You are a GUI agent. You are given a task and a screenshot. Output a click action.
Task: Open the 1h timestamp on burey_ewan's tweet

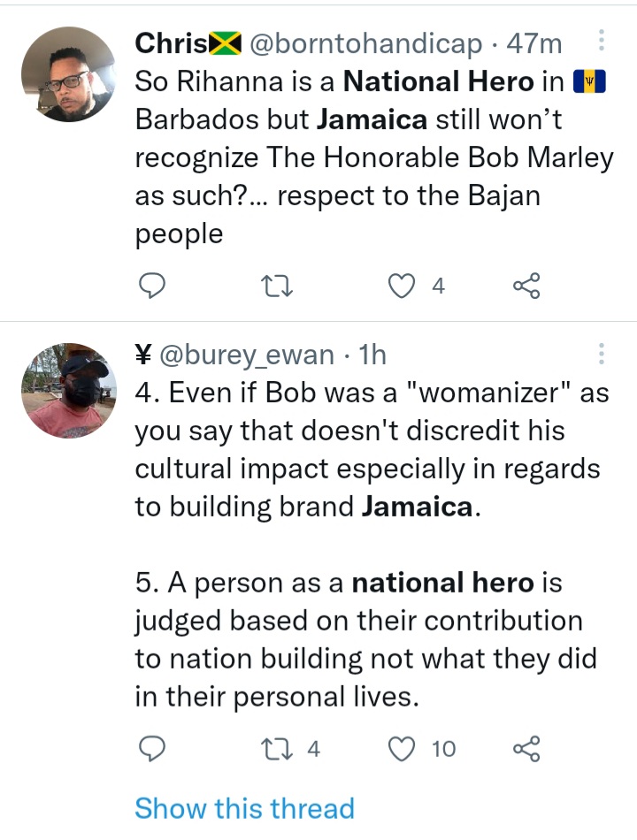(372, 354)
